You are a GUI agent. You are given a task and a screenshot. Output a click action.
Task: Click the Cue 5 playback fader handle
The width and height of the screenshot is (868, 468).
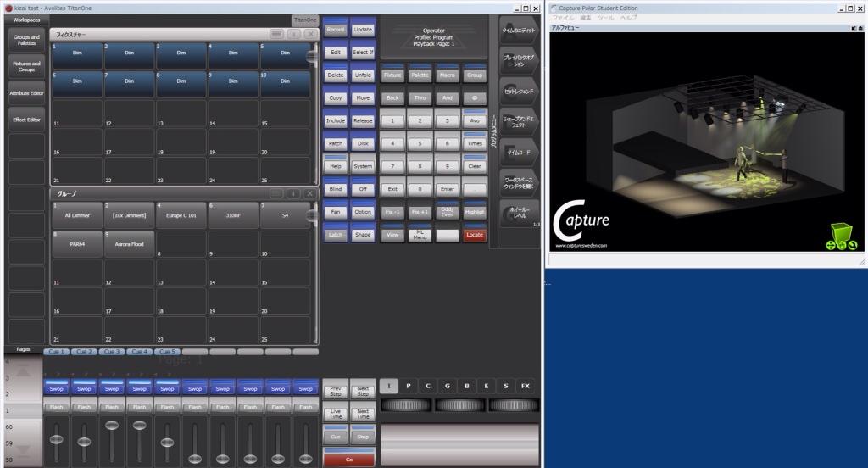[167, 442]
